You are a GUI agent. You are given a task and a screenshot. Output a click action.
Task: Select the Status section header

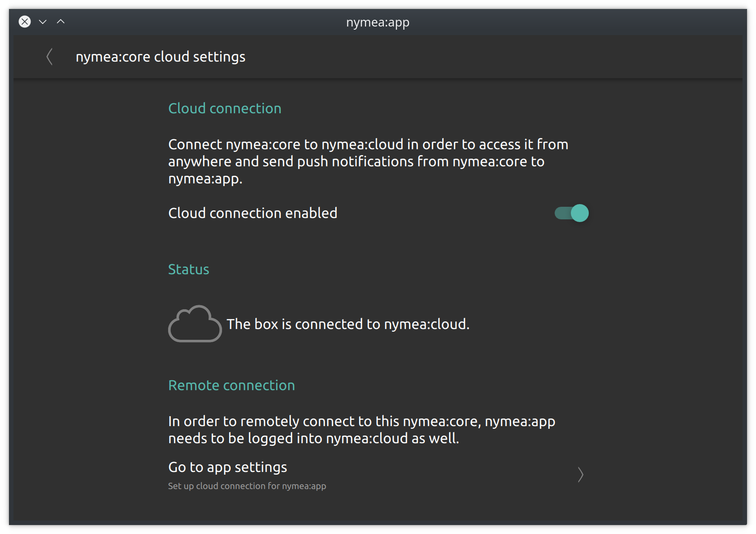point(189,269)
